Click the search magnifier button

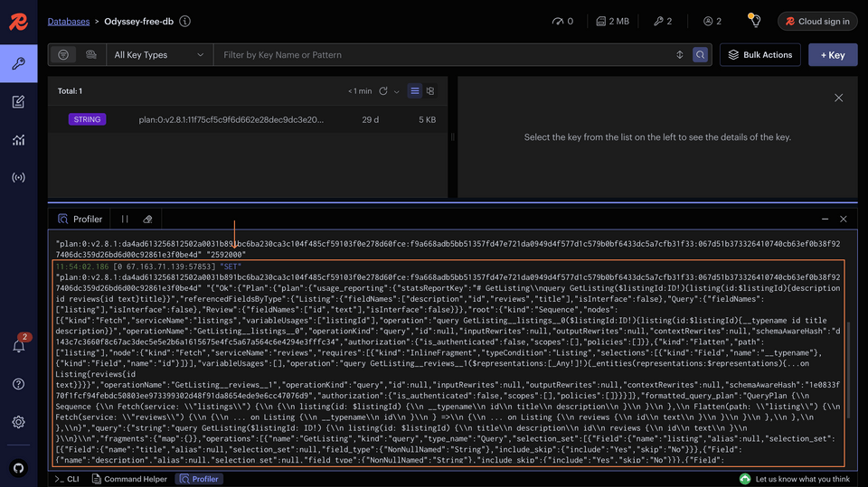click(700, 55)
